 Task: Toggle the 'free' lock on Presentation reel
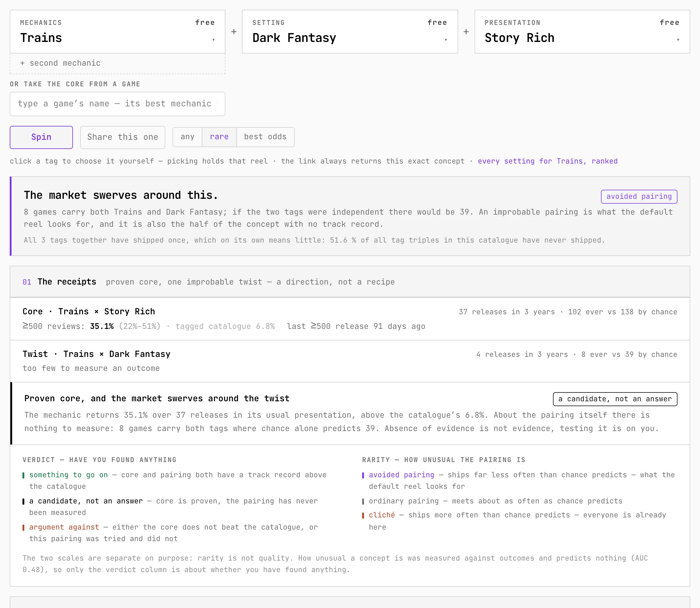(670, 22)
